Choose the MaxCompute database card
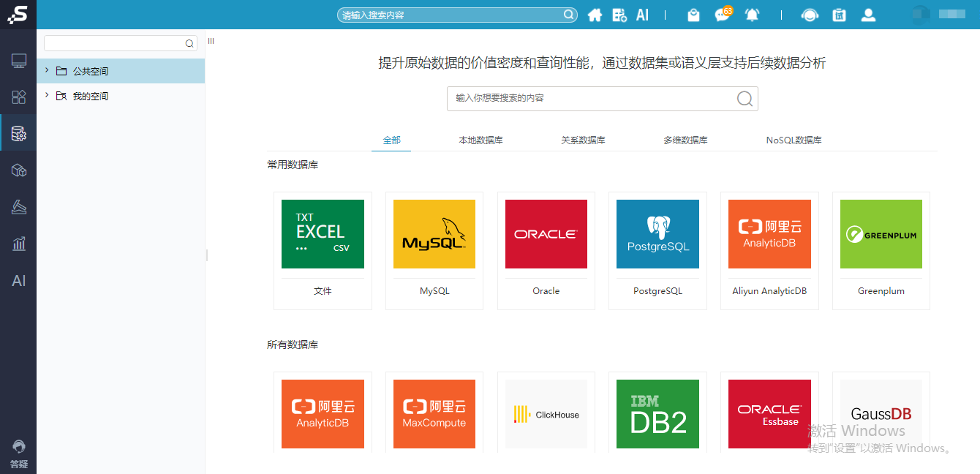This screenshot has height=474, width=980. click(434, 414)
